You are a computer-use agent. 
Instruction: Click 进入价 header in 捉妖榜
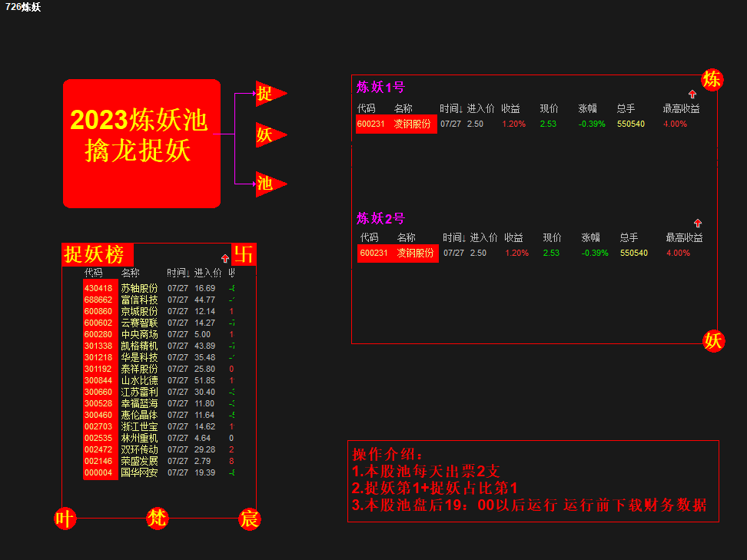(x=207, y=273)
